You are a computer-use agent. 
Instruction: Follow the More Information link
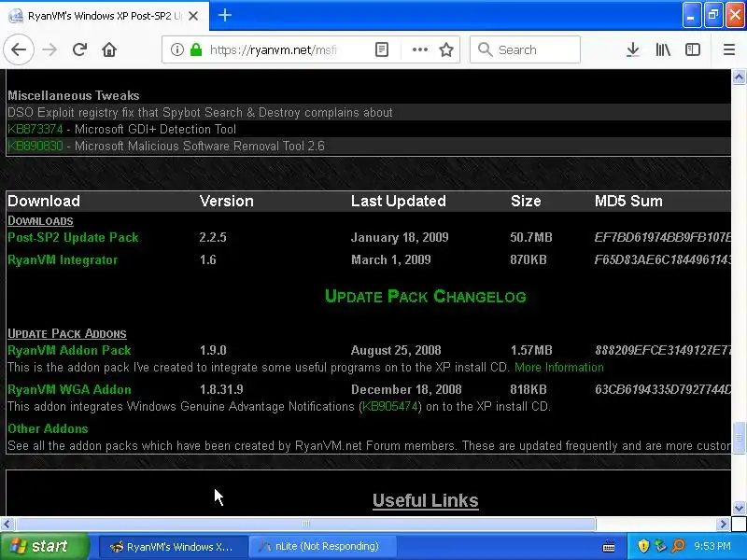558,367
